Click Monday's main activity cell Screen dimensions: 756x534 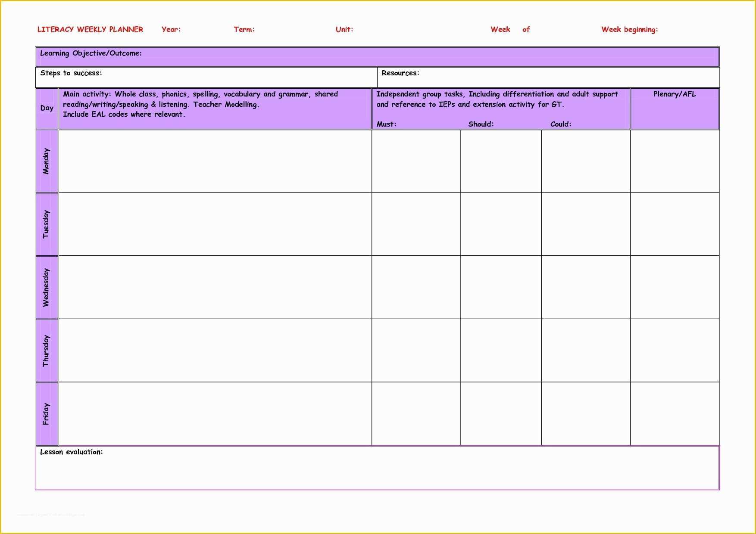click(x=215, y=161)
